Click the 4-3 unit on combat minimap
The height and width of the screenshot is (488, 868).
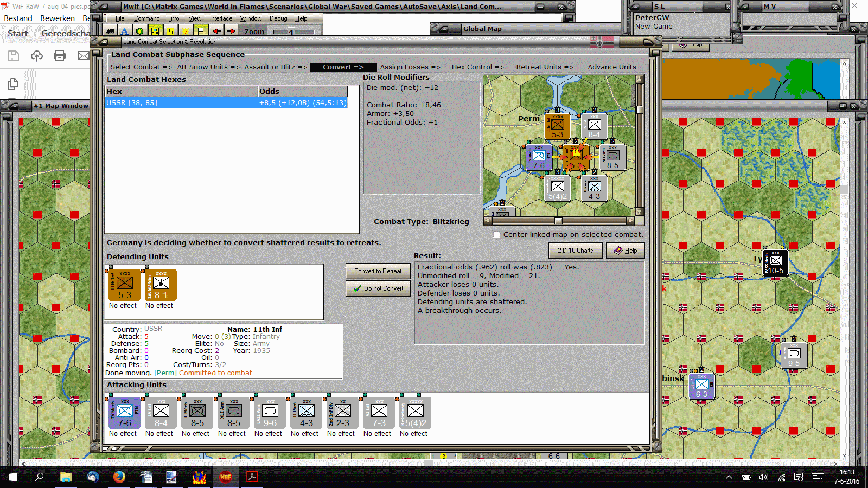tap(594, 188)
